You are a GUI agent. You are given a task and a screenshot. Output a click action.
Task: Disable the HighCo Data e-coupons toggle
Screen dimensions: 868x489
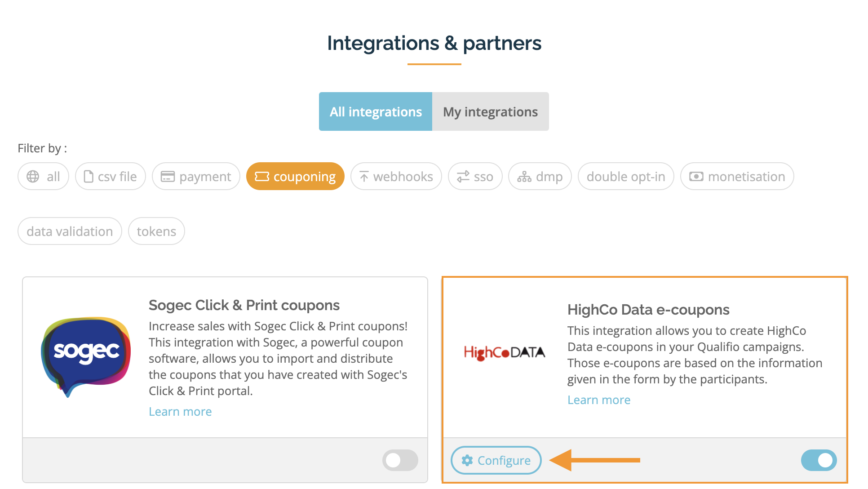pos(819,460)
